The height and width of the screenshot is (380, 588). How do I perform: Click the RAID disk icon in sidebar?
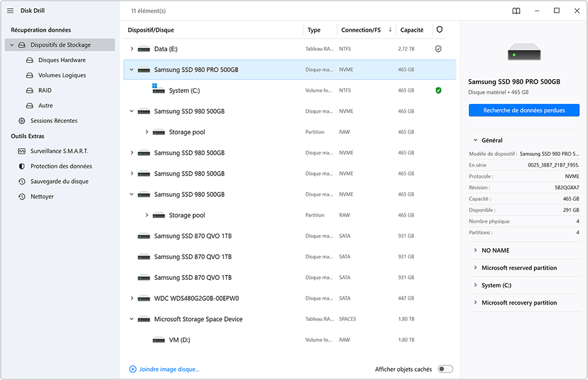pyautogui.click(x=30, y=91)
